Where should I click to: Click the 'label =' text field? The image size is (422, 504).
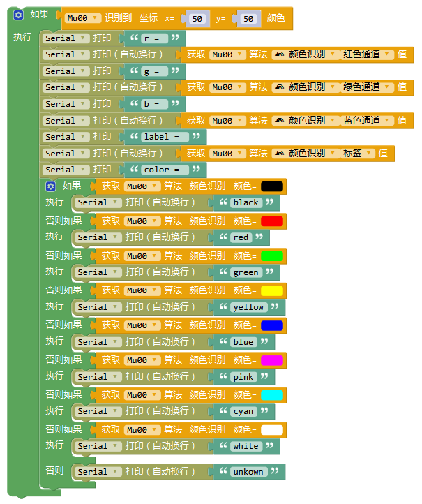pyautogui.click(x=165, y=137)
